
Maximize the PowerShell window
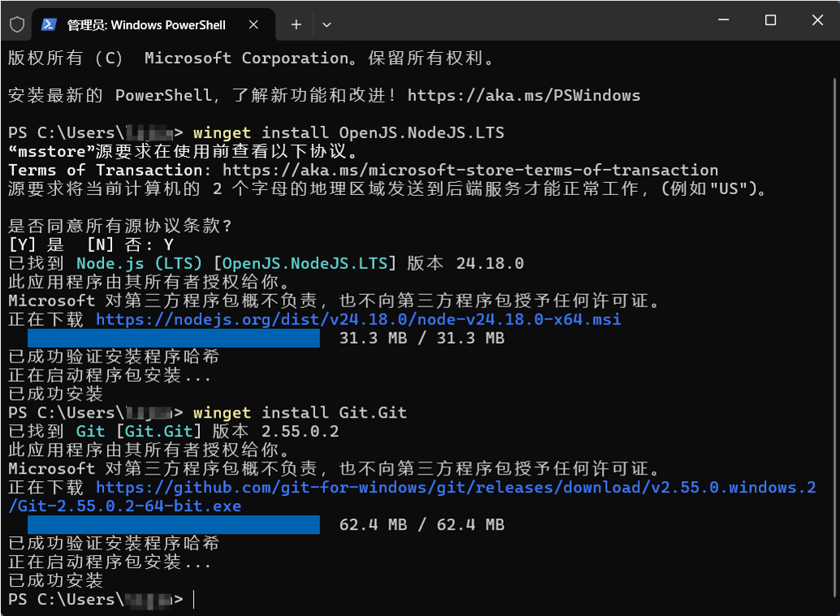point(770,20)
